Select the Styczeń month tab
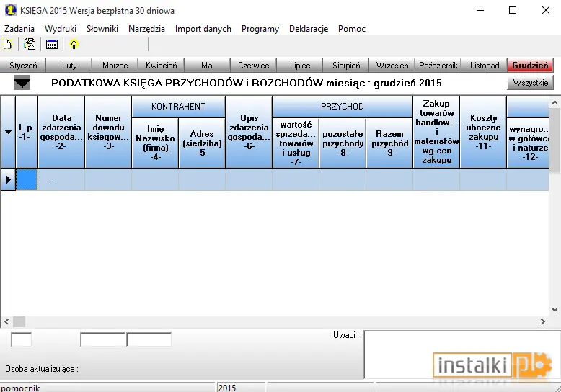The image size is (561, 392). tap(23, 66)
